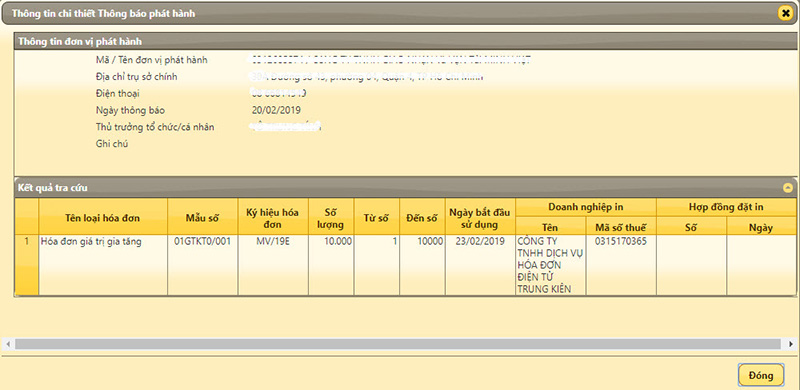
Task: Click the horizontal scrollbar track
Action: (x=398, y=344)
